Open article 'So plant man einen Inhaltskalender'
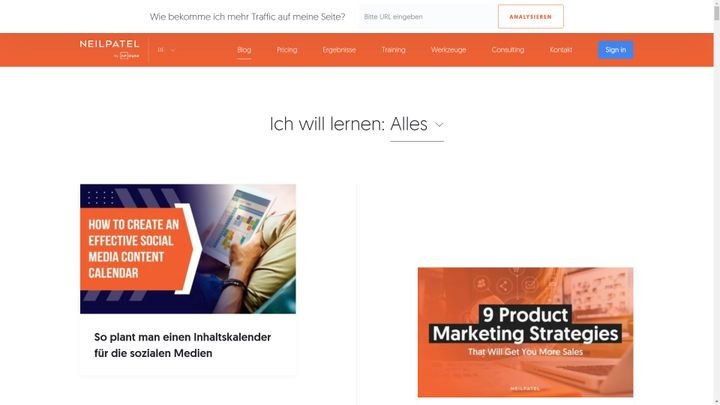The height and width of the screenshot is (405, 720). tap(182, 345)
